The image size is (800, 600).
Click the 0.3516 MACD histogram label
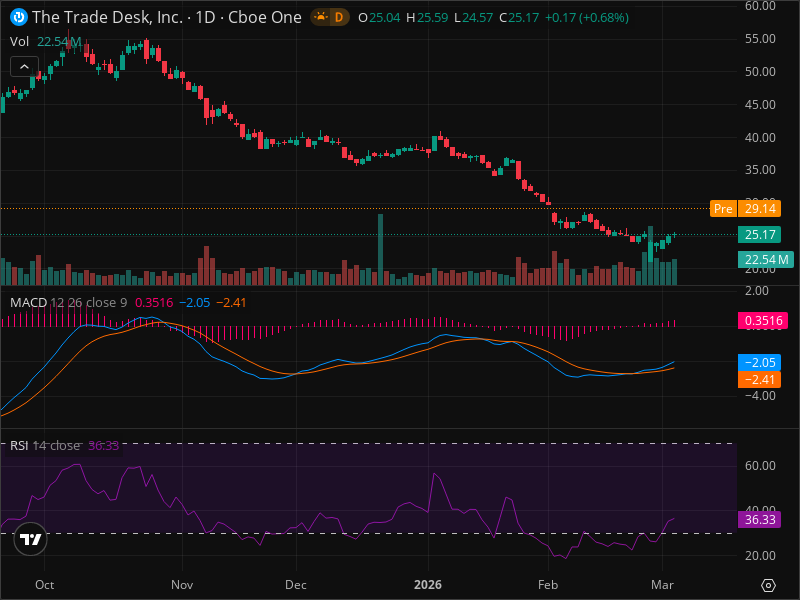[x=763, y=320]
